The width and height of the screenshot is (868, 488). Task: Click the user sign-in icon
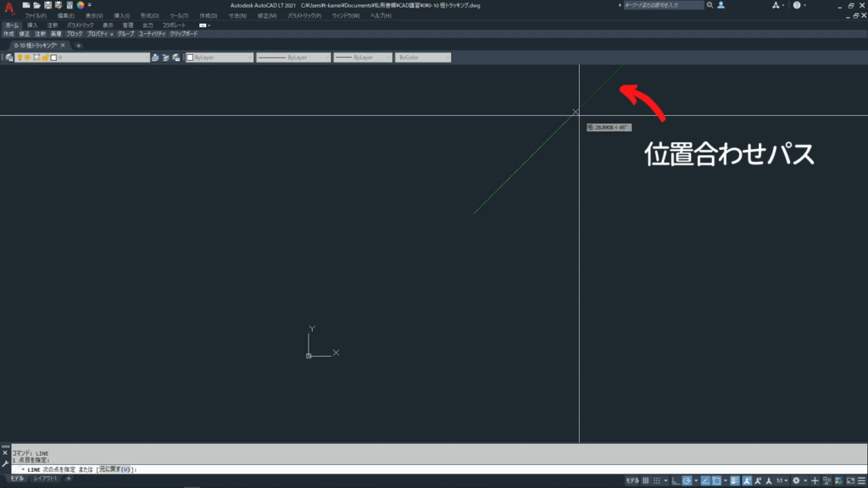pos(721,5)
